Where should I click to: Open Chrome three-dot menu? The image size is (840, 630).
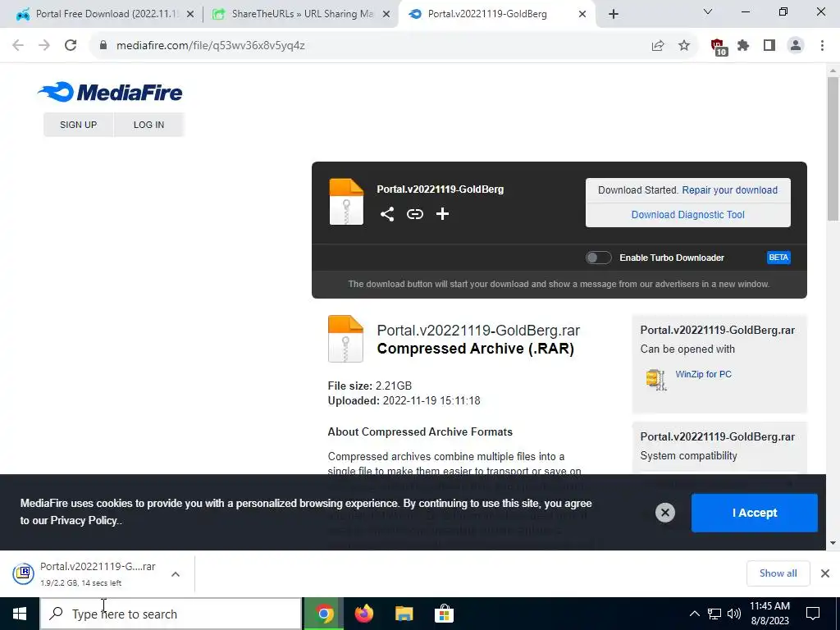tap(822, 46)
